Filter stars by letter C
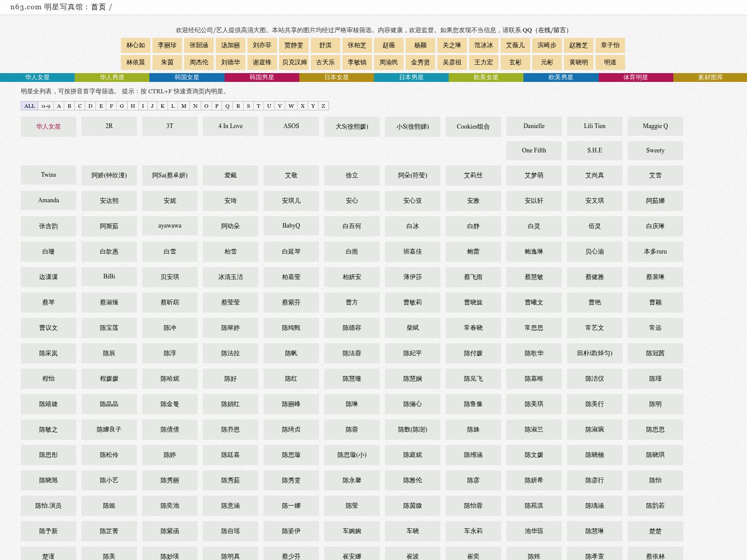The height and width of the screenshot is (560, 747). tap(80, 106)
